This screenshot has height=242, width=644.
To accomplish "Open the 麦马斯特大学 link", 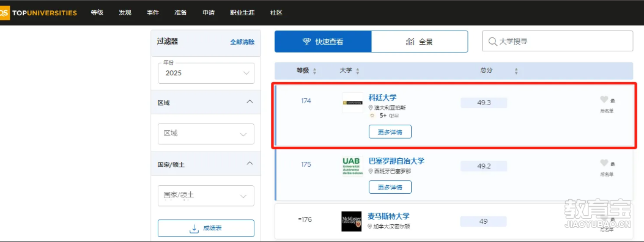I will [388, 216].
